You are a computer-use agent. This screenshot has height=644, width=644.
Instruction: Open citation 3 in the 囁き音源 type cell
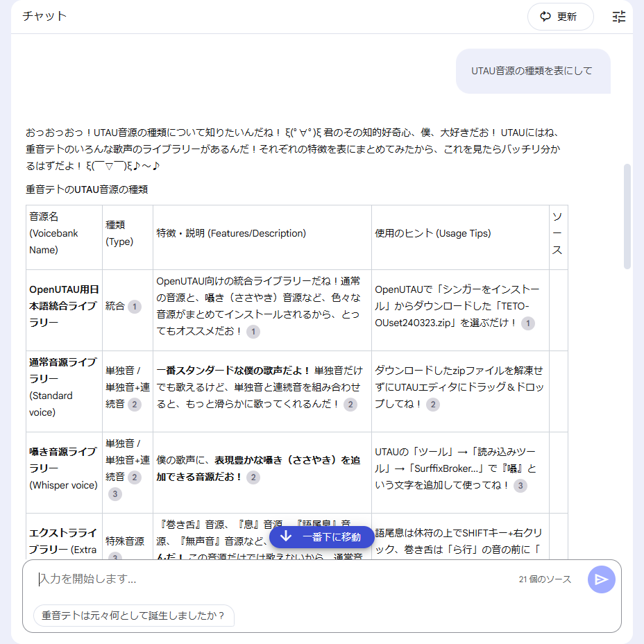pyautogui.click(x=115, y=493)
